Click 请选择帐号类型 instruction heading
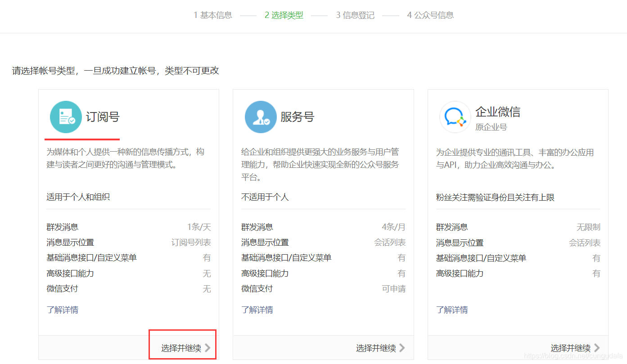 [115, 71]
